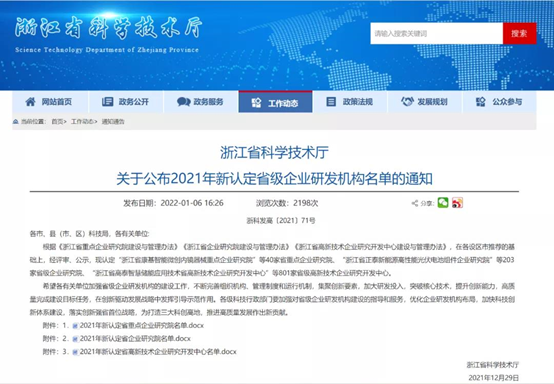The image size is (554, 384).
Task: Click the document icon beside 政策法规
Action: 331,102
